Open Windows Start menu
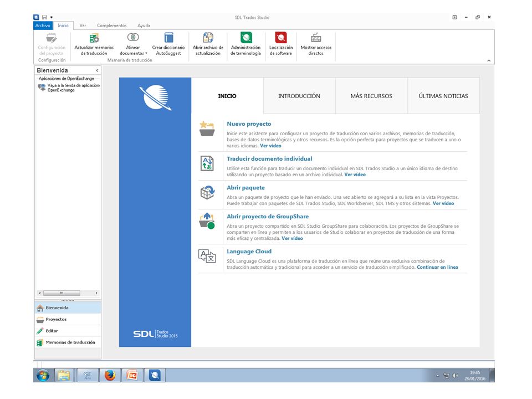This screenshot has width=532, height=399. click(43, 375)
